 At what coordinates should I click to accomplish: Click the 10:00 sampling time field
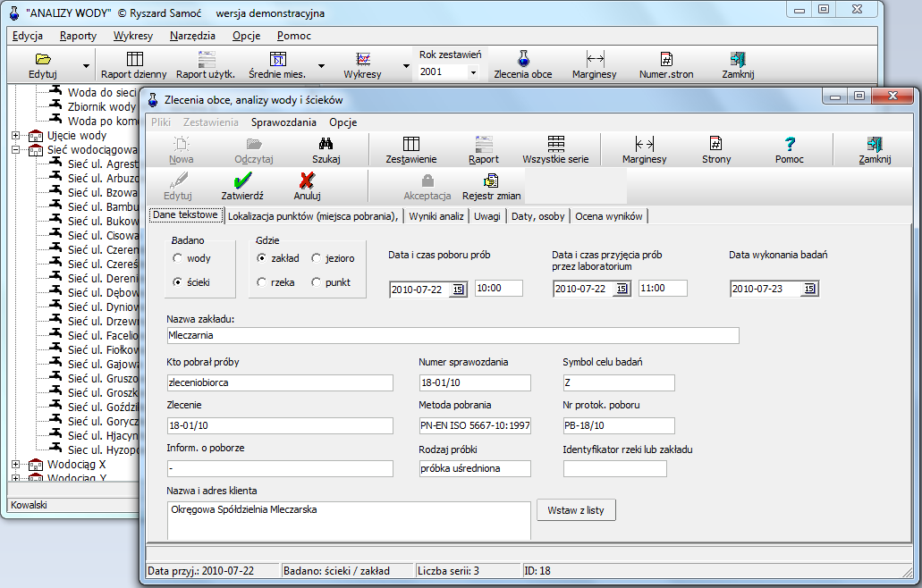(499, 289)
